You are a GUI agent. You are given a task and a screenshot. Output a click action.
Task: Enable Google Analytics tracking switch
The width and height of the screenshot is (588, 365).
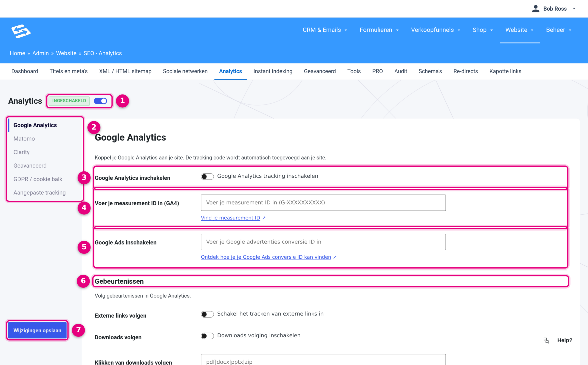coord(207,177)
